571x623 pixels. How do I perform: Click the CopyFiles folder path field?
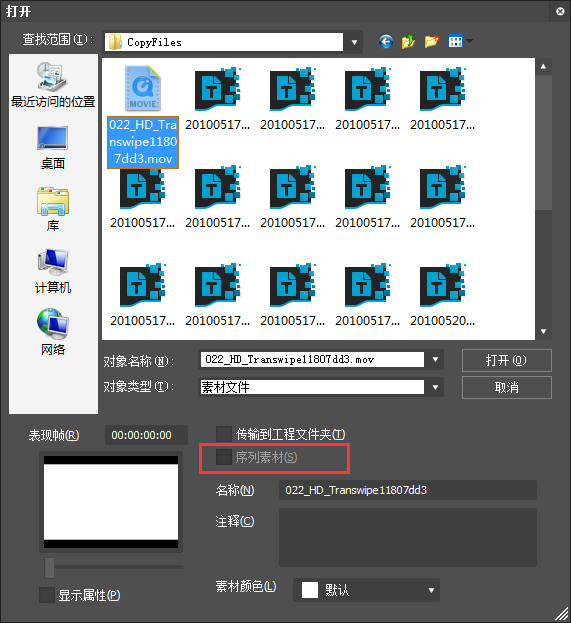point(224,42)
